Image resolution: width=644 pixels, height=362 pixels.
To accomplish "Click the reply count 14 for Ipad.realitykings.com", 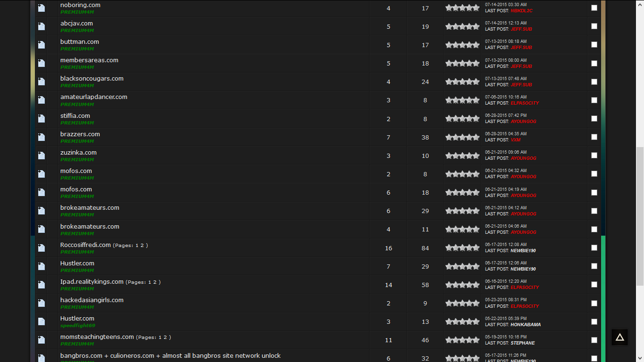I will coord(388,285).
